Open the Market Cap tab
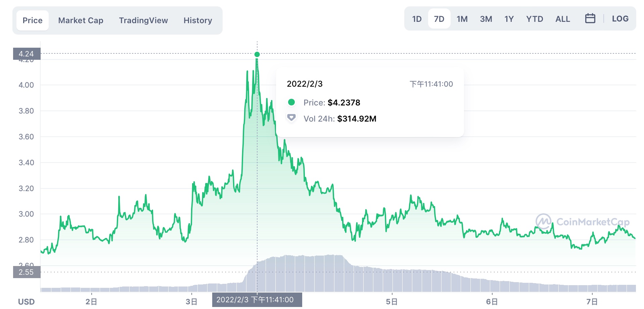Screen dimensions: 644x309 [x=81, y=20]
